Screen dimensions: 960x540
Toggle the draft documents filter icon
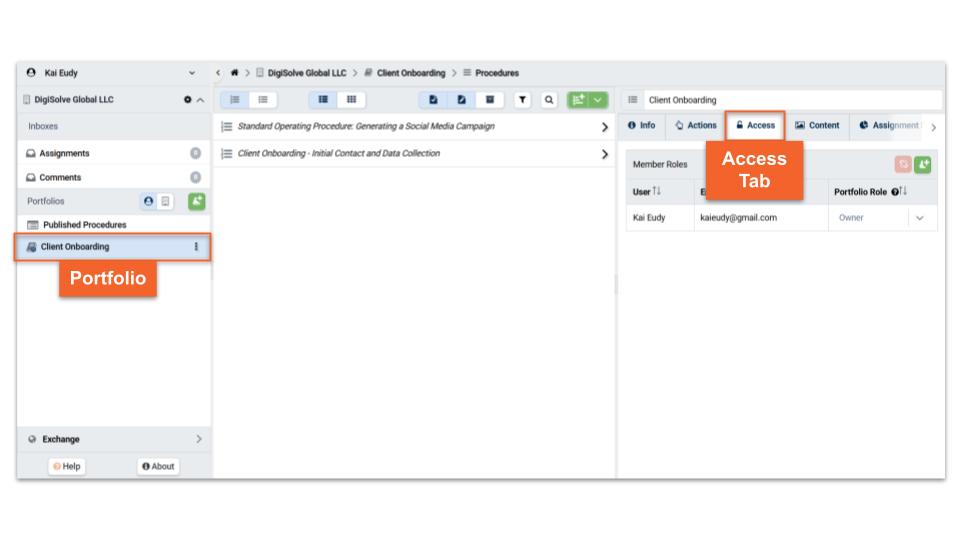click(x=462, y=100)
